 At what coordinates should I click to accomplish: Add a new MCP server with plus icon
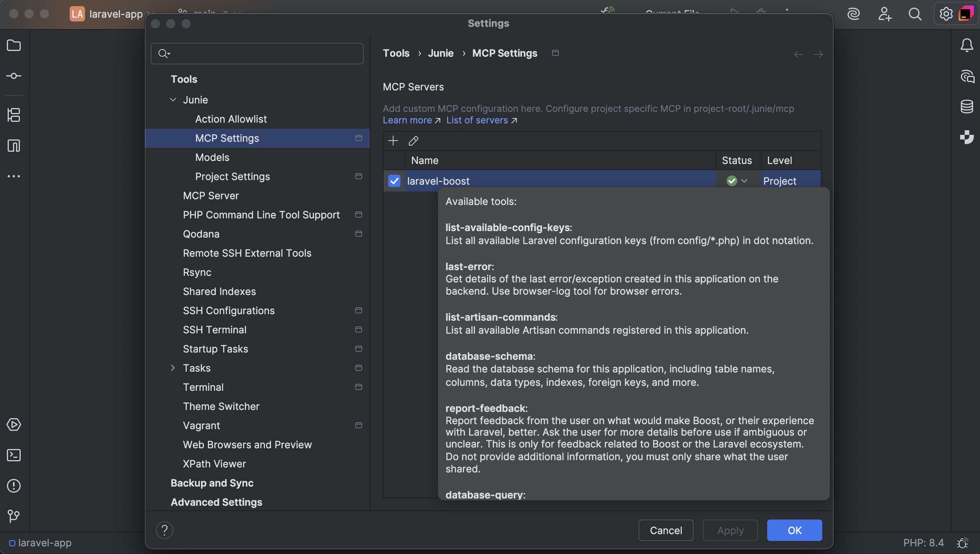click(x=393, y=141)
